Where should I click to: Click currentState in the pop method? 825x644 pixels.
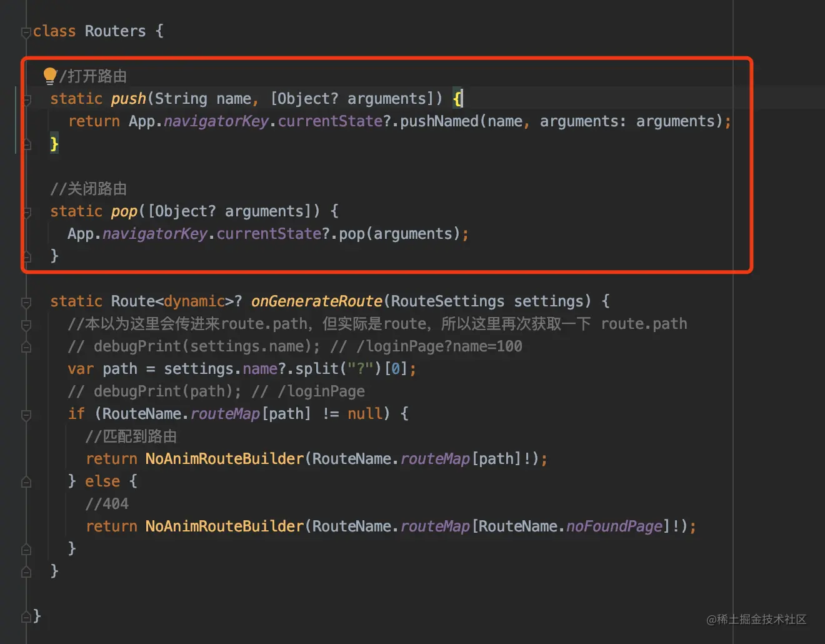tap(269, 234)
